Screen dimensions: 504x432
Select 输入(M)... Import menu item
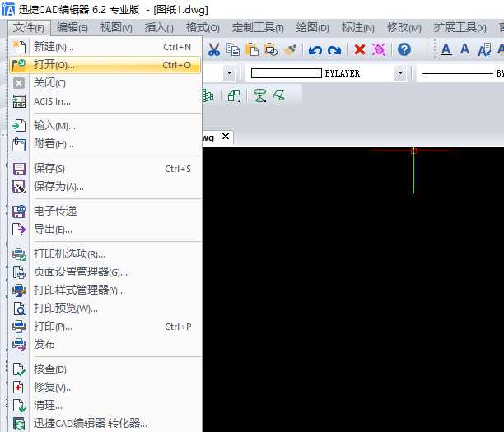click(105, 125)
